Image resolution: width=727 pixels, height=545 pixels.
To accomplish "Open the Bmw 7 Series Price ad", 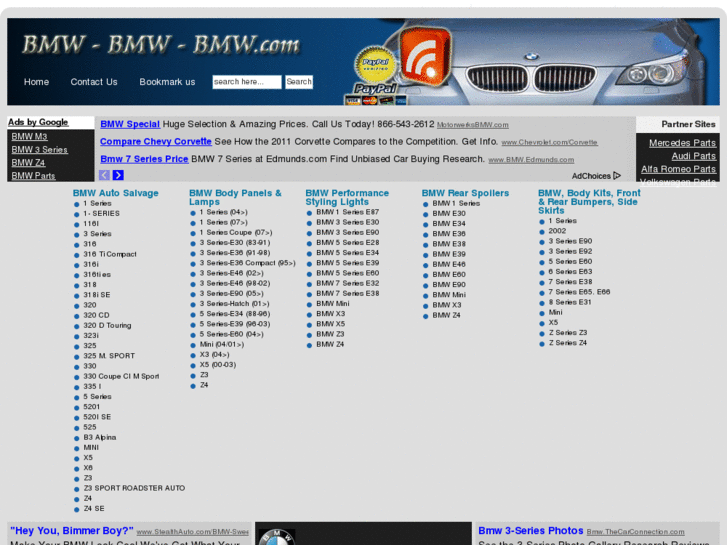I will (144, 159).
